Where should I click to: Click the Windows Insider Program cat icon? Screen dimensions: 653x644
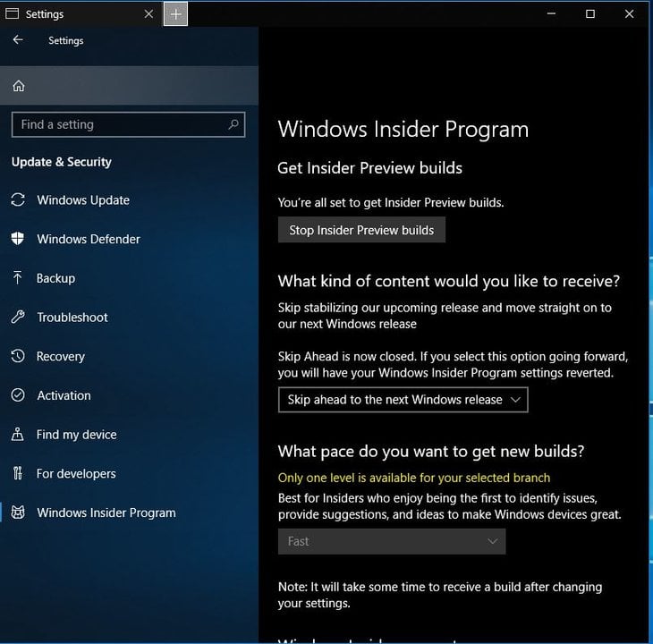[18, 513]
